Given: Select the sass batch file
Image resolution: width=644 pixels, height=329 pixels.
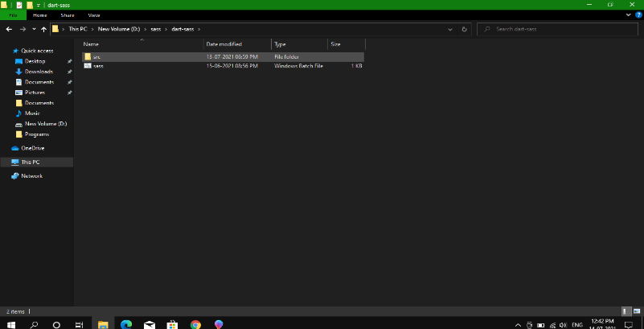Looking at the screenshot, I should click(223, 66).
